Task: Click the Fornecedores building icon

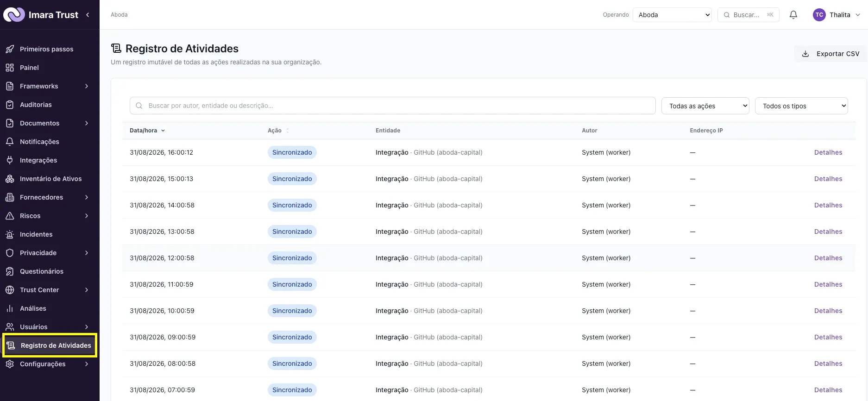Action: click(x=10, y=197)
